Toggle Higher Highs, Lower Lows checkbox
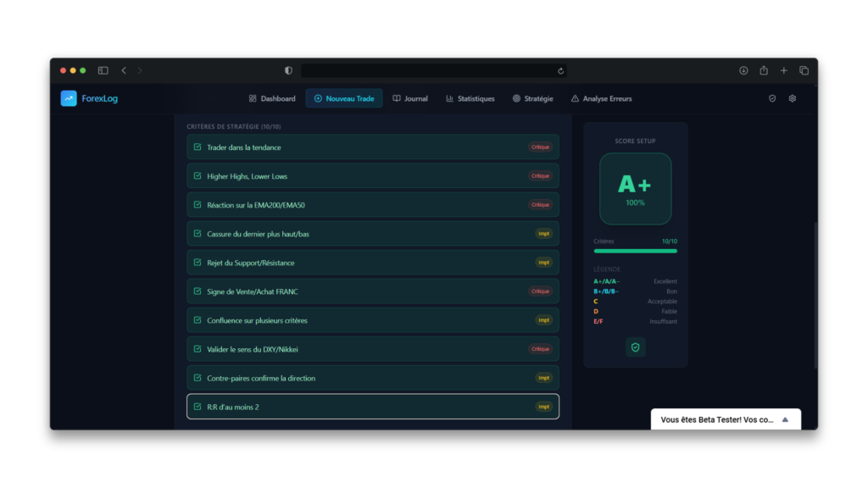The image size is (868, 488). (x=198, y=176)
